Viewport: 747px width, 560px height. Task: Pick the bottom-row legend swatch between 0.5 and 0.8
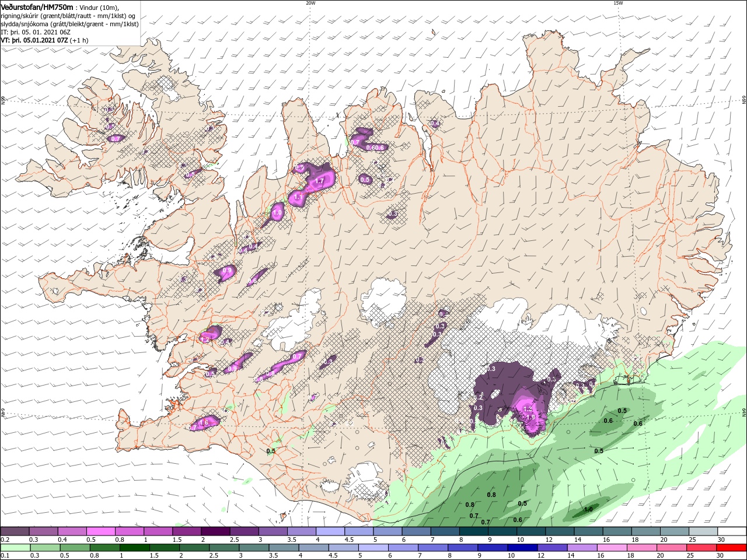click(x=75, y=548)
